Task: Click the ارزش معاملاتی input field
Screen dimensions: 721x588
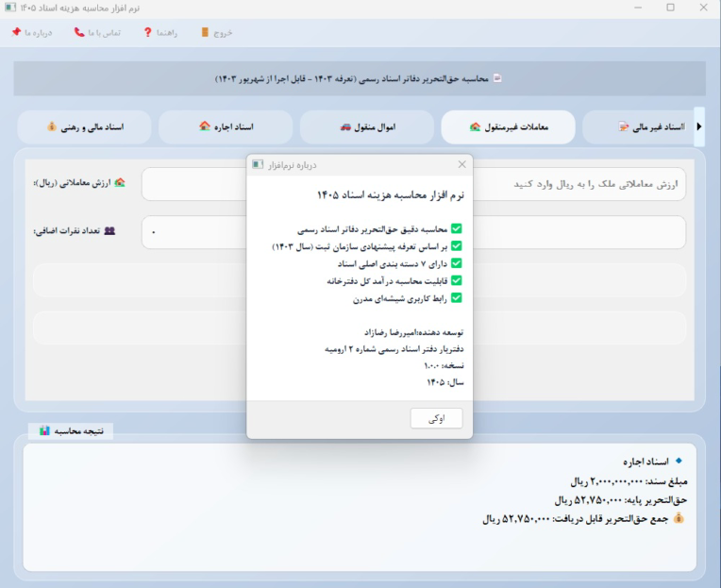Action: click(413, 184)
